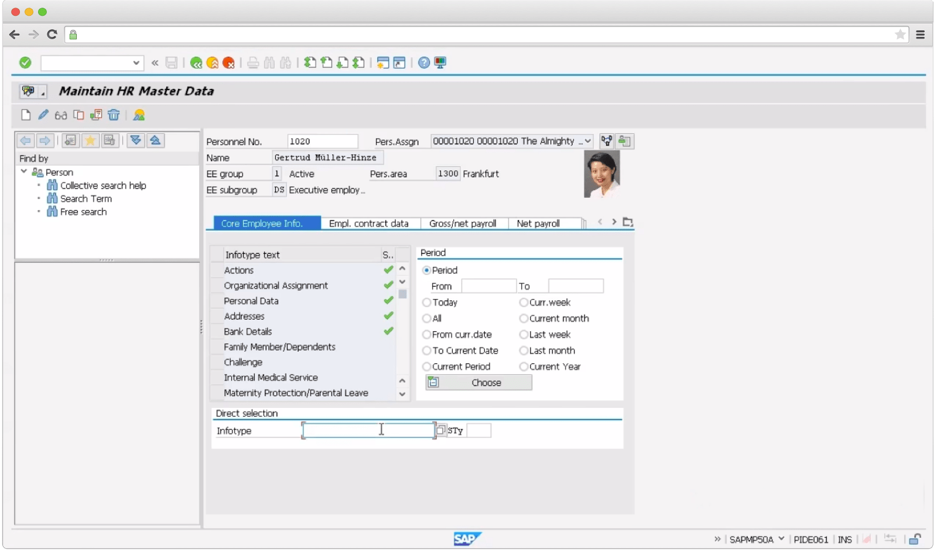Open the blue Help question mark

(424, 63)
